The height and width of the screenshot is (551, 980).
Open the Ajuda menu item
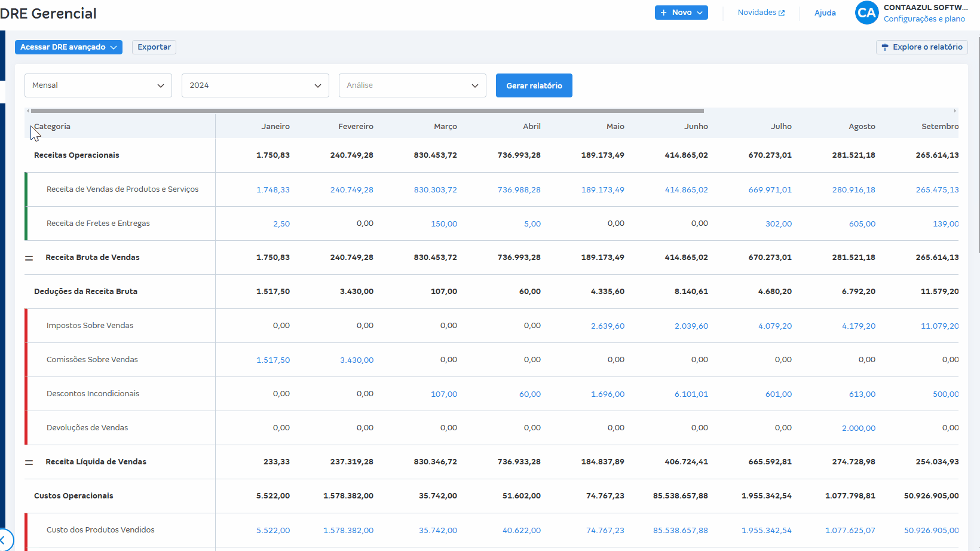click(825, 13)
